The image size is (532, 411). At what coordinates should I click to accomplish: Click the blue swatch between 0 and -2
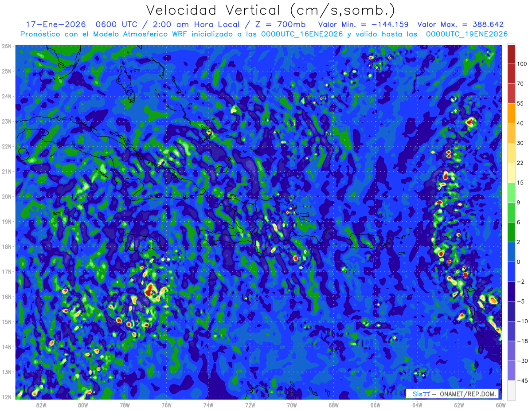pos(511,271)
